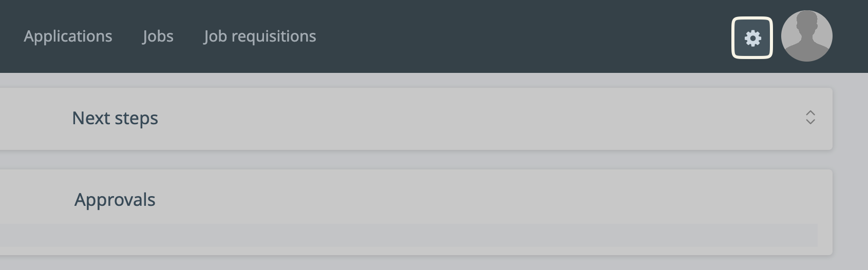868x270 pixels.
Task: Open the Jobs navigation item
Action: 158,36
